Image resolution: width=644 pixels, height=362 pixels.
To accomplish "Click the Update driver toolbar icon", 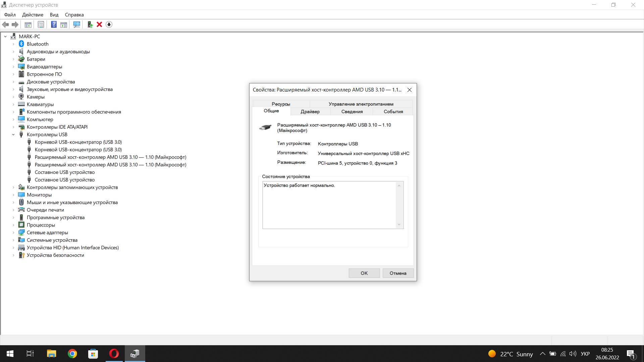I will click(x=90, y=24).
